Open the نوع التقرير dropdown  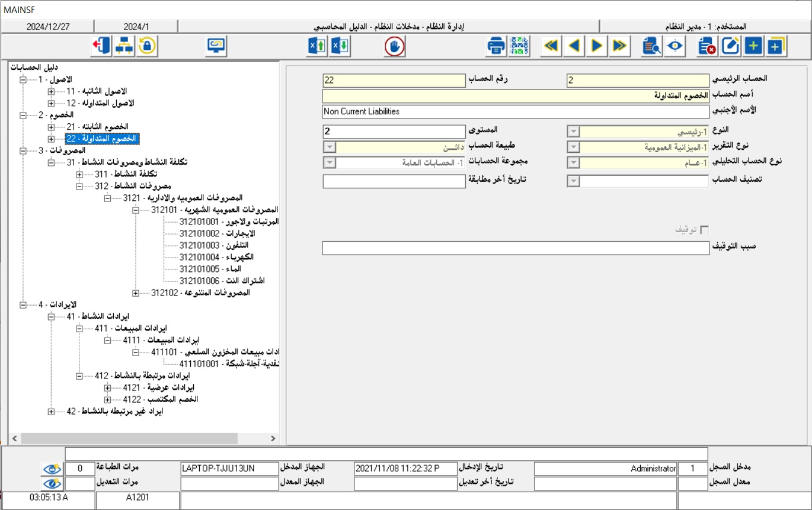point(573,146)
